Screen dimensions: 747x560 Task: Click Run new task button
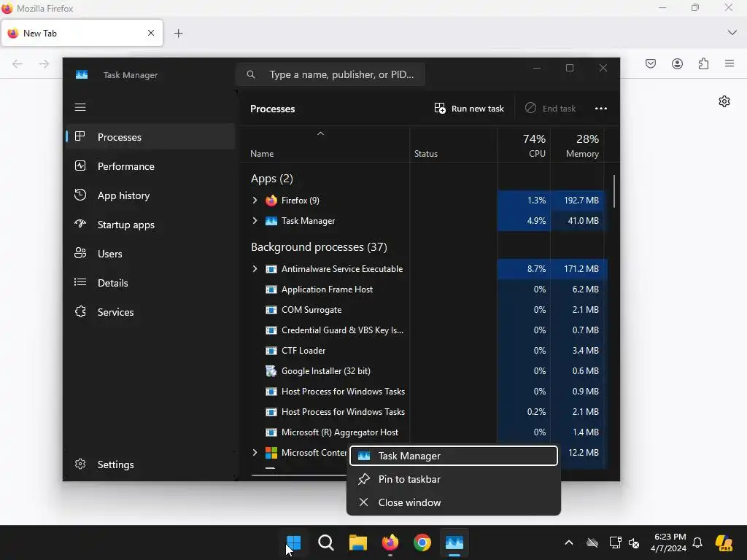[x=469, y=109]
